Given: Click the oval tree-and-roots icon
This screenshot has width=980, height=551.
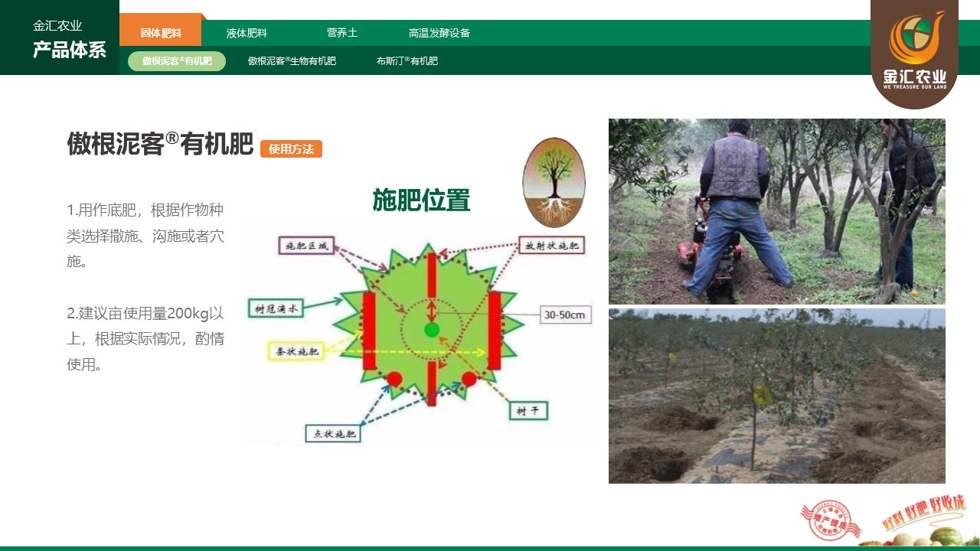Looking at the screenshot, I should pos(554,182).
